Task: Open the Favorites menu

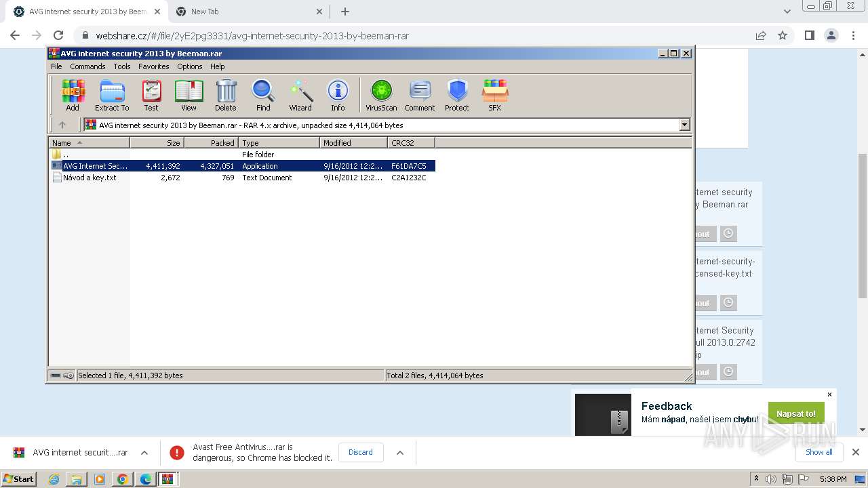Action: tap(154, 66)
